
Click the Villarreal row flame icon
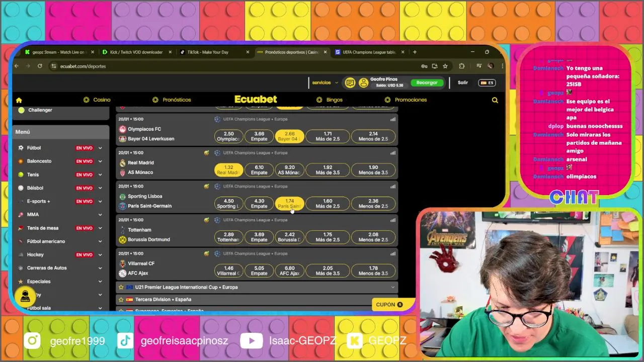206,254
